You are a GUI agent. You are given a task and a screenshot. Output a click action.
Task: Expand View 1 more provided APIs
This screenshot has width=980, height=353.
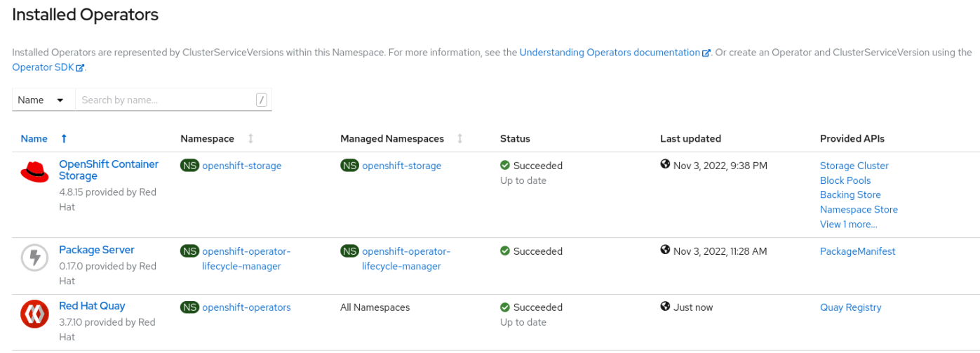848,225
